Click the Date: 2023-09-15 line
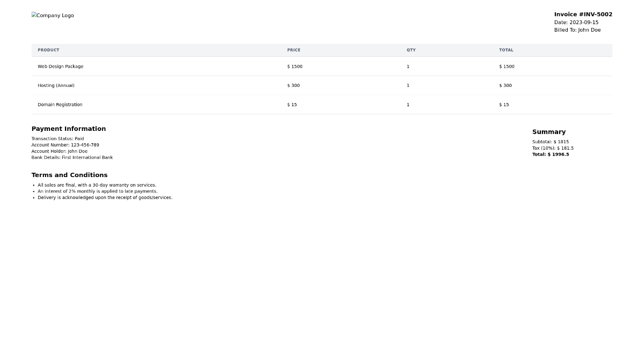This screenshot has width=644, height=338. coord(576,23)
